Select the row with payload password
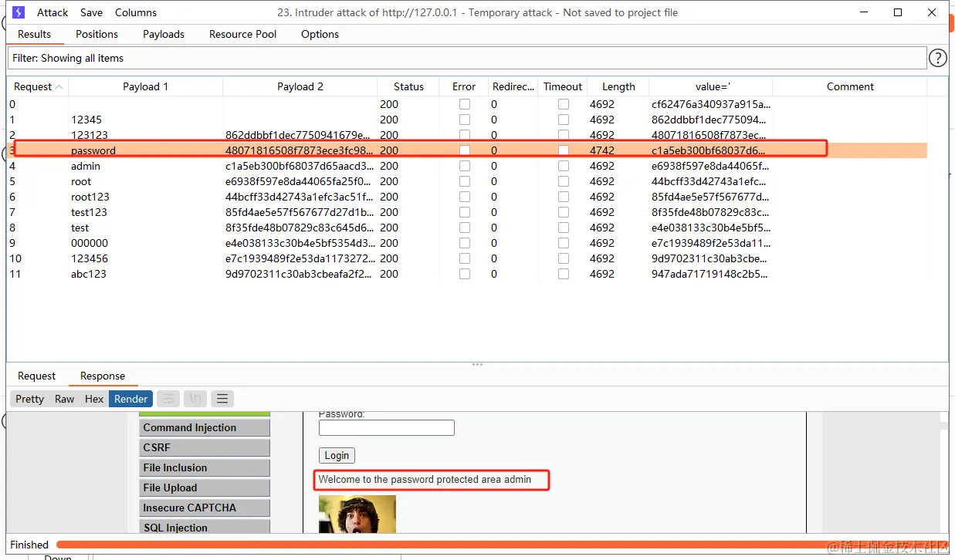This screenshot has width=955, height=560. coord(467,150)
